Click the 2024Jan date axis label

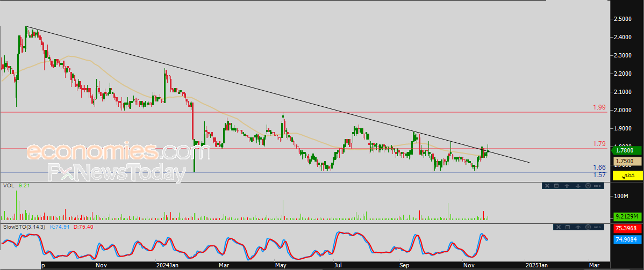(x=167, y=266)
